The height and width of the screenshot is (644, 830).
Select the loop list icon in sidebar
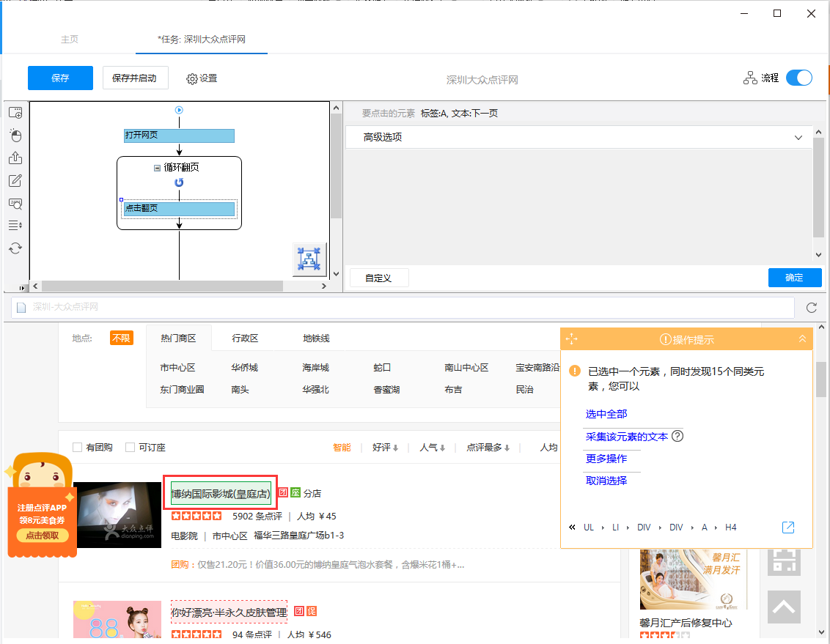tap(15, 225)
